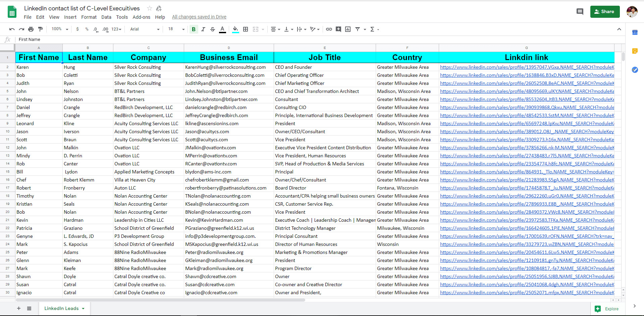Open the zoom 100% dropdown
The image size is (644, 316).
click(x=60, y=30)
